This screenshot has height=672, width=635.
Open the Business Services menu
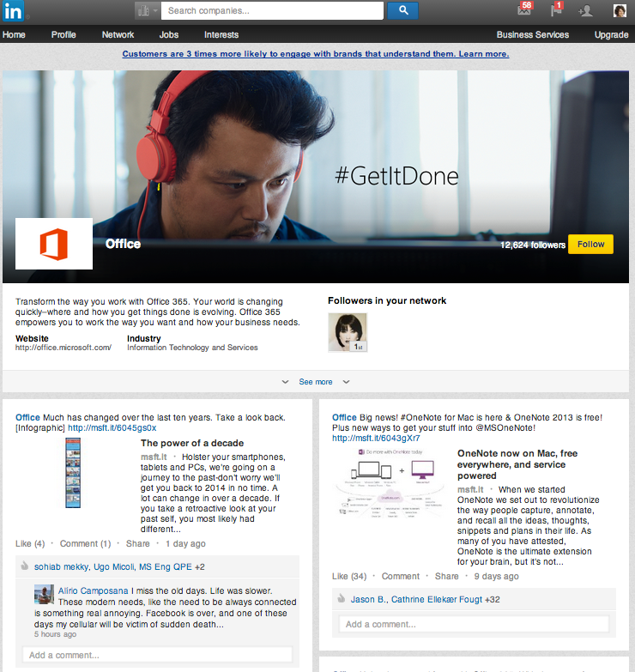533,34
